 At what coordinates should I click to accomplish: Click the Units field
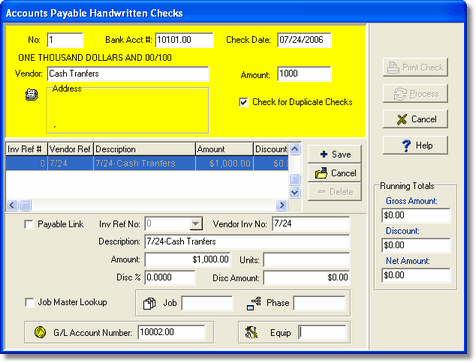[x=306, y=260]
